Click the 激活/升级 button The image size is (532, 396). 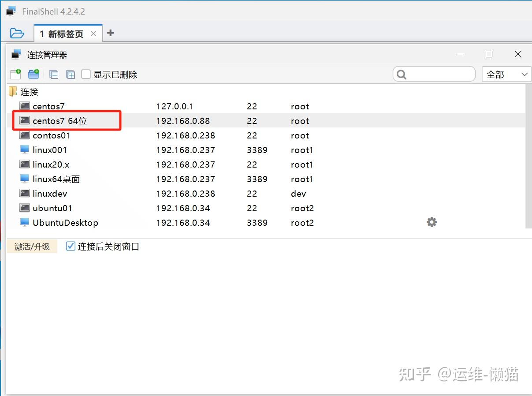pyautogui.click(x=32, y=247)
